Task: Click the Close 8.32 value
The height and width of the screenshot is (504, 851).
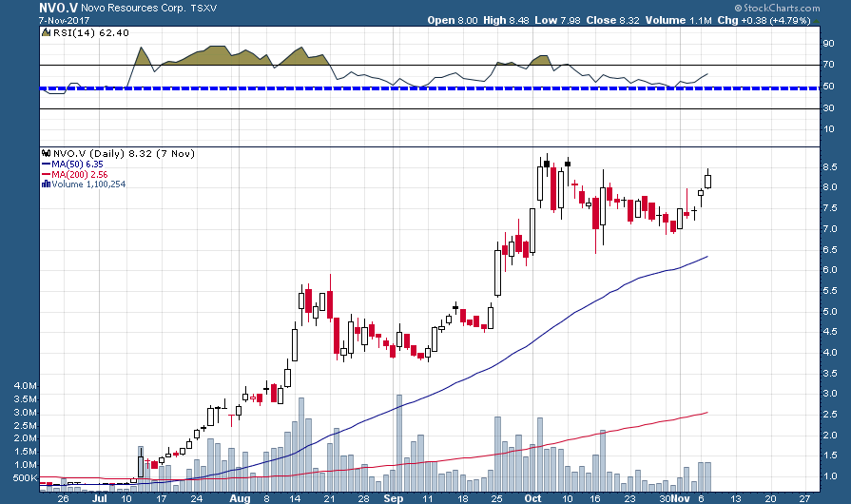Action: pos(612,20)
